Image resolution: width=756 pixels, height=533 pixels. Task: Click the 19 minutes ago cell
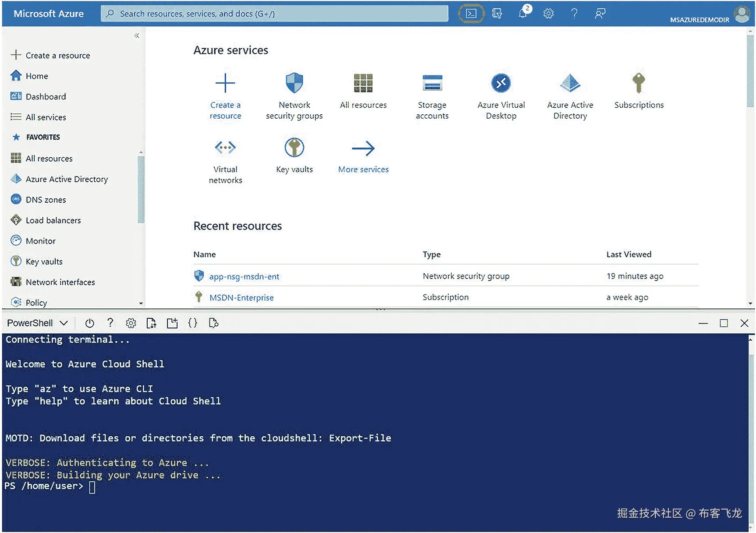pos(635,276)
